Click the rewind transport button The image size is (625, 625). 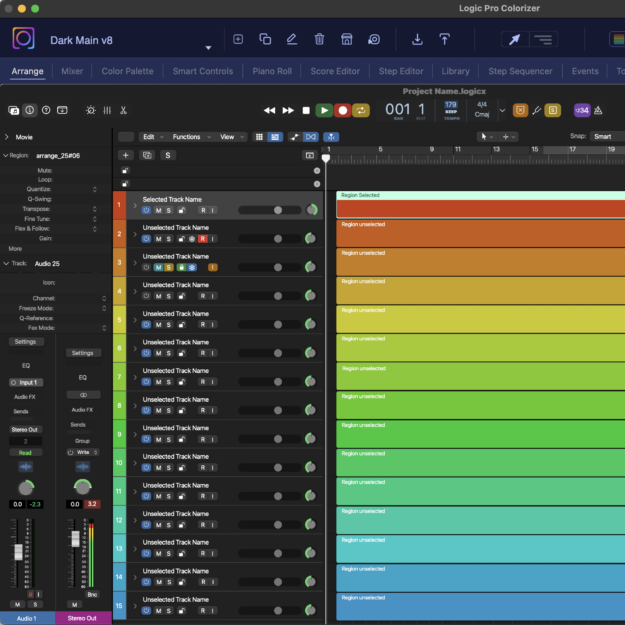pos(269,110)
